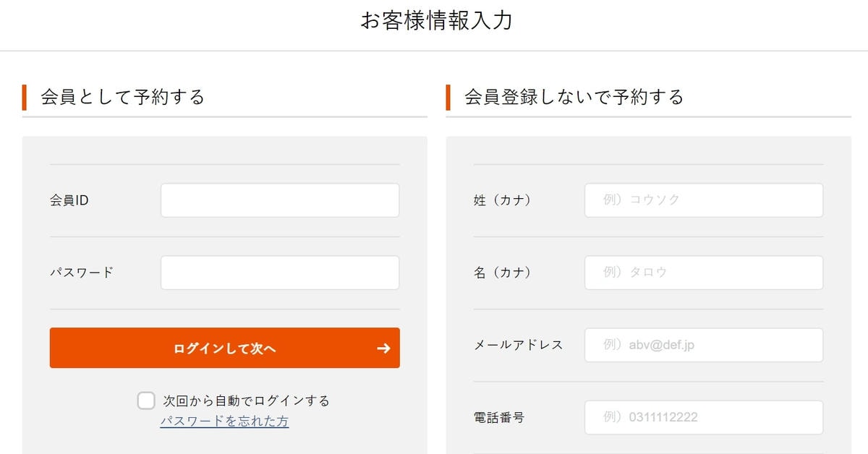This screenshot has height=454, width=868.
Task: Click the 姓（カナ） field label
Action: point(502,200)
